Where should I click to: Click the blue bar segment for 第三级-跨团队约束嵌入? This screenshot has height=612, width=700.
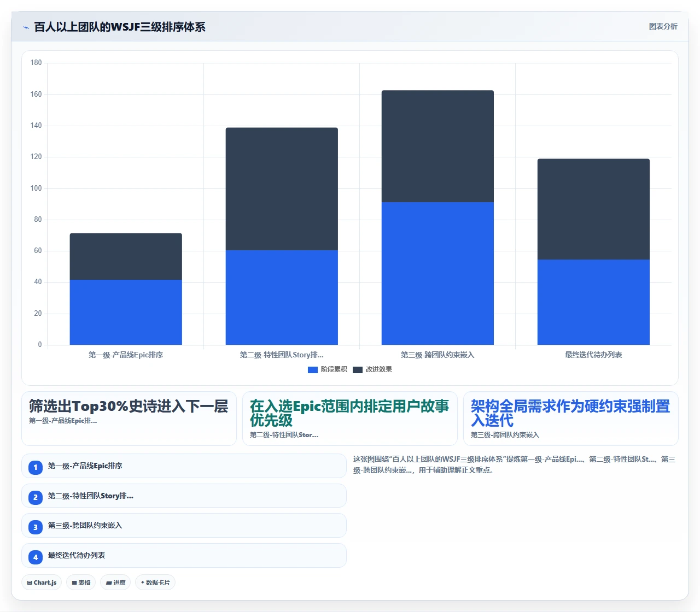[437, 273]
